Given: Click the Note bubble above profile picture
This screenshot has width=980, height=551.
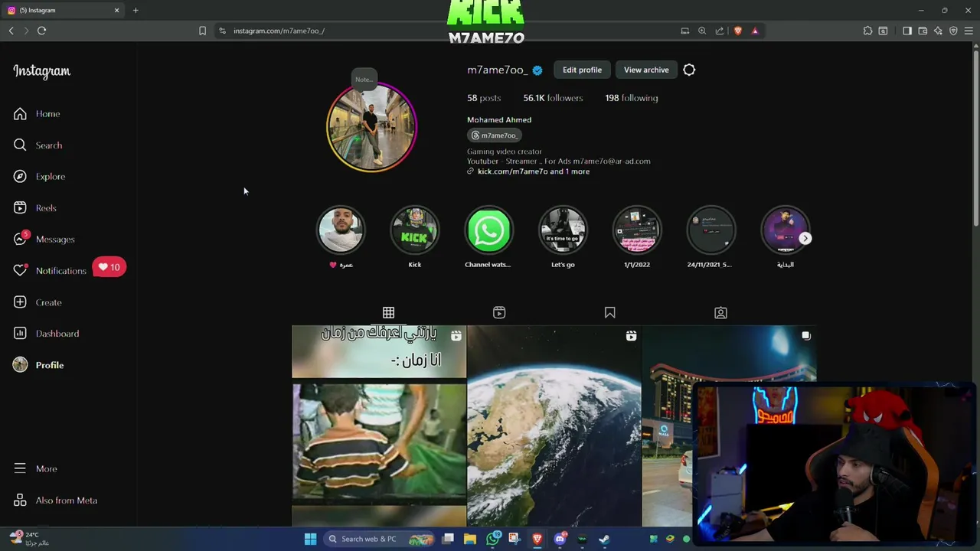Looking at the screenshot, I should 364,80.
